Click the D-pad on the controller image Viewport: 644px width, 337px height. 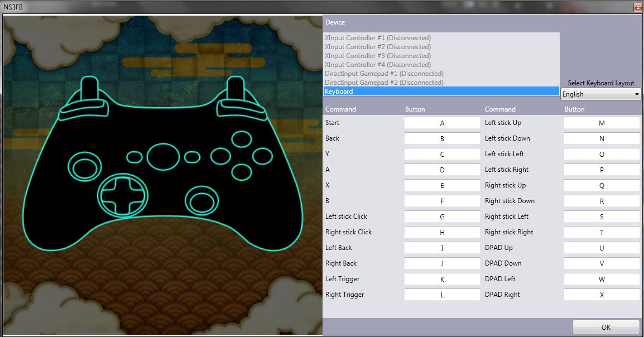click(x=123, y=194)
